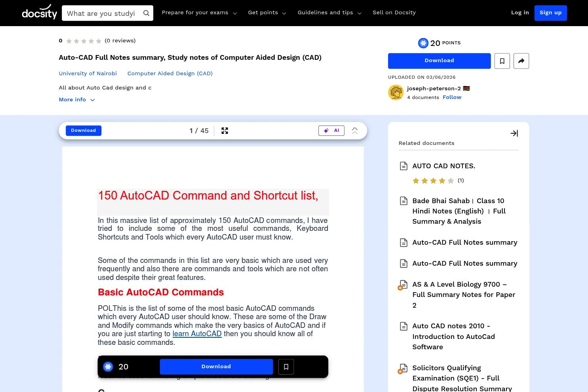Image resolution: width=588 pixels, height=392 pixels.
Task: Click the document icon beside AUTO CAD NOTES.
Action: point(403,166)
